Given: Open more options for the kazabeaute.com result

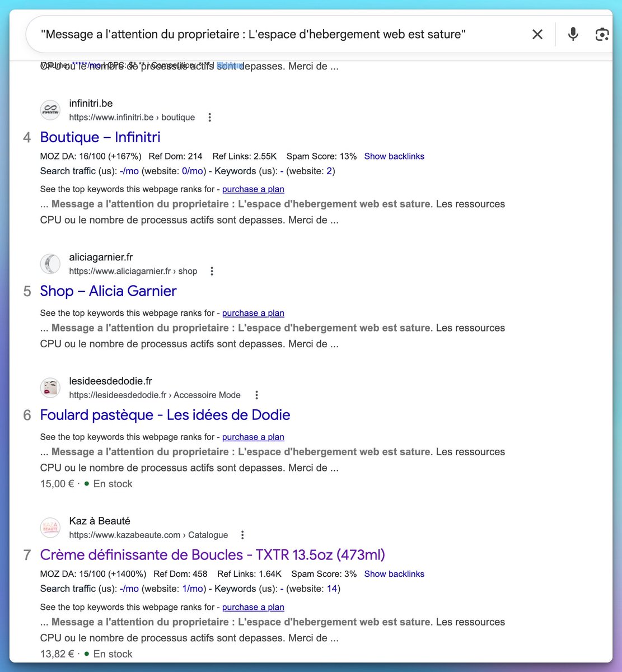Looking at the screenshot, I should tap(242, 535).
